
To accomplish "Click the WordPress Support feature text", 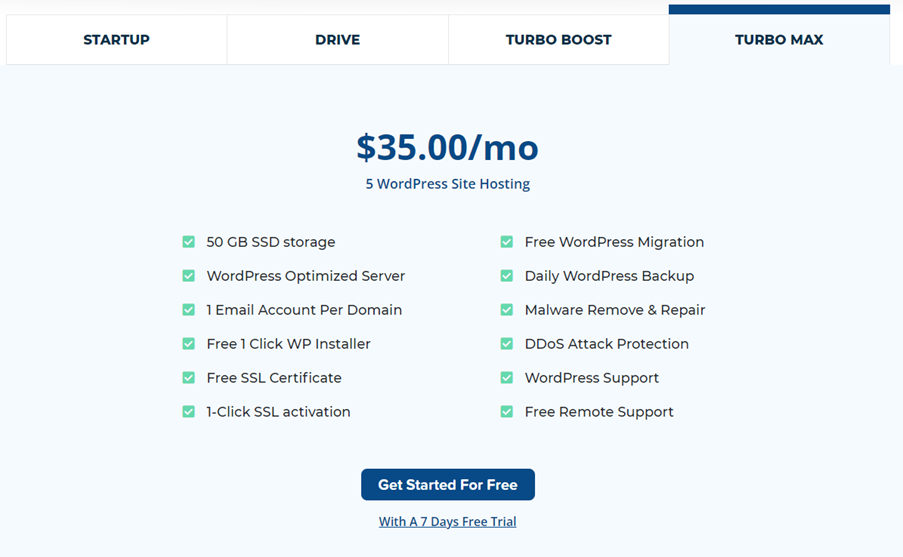I will (x=592, y=378).
